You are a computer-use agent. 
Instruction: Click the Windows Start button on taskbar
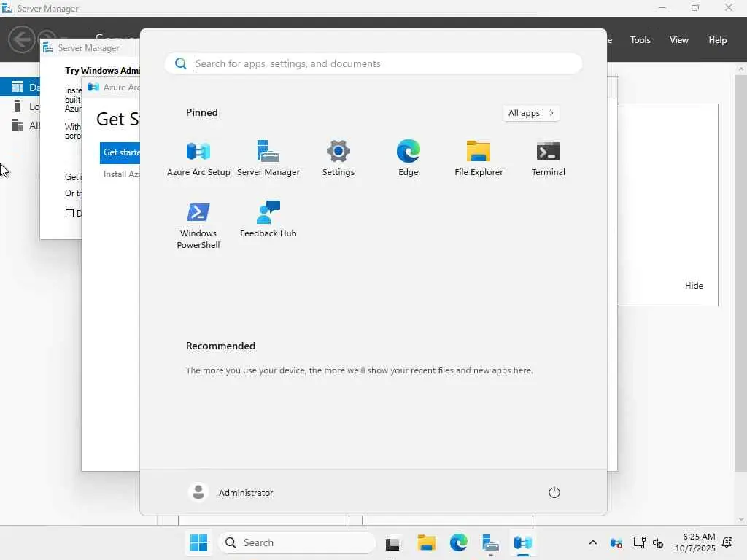point(198,542)
